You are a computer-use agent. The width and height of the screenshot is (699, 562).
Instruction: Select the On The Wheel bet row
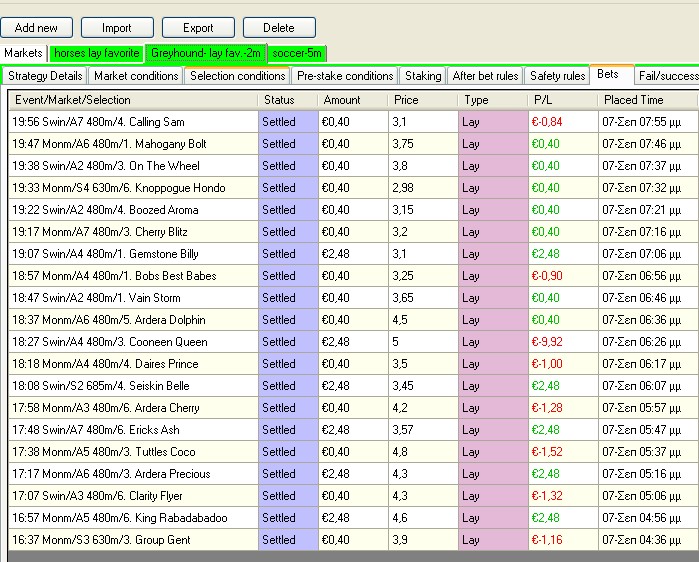(354, 166)
